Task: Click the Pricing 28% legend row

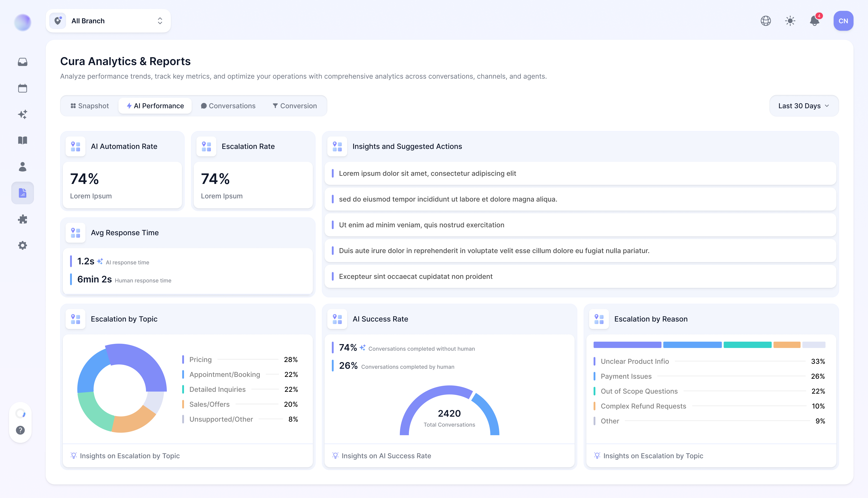Action: tap(240, 359)
